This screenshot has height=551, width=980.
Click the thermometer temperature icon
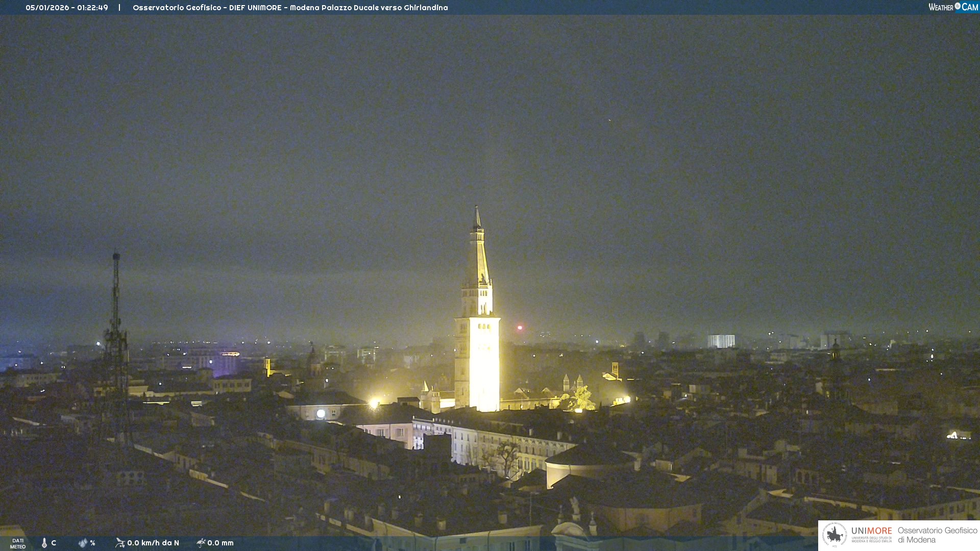coord(44,543)
